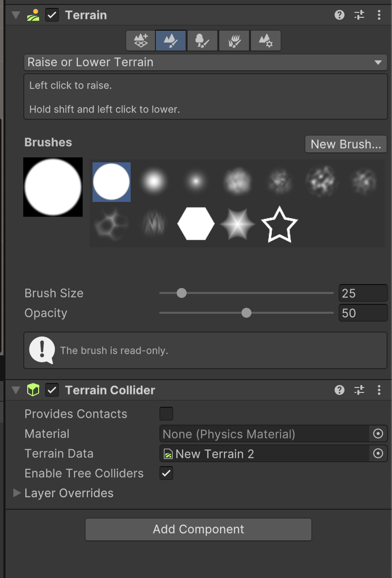
Task: Select the Paint Trees tool icon
Action: [x=202, y=41]
